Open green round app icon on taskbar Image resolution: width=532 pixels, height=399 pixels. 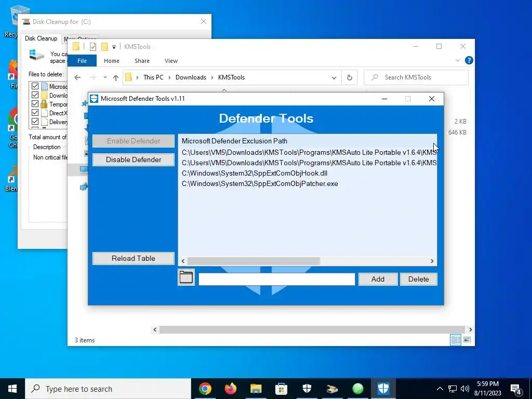(x=357, y=389)
